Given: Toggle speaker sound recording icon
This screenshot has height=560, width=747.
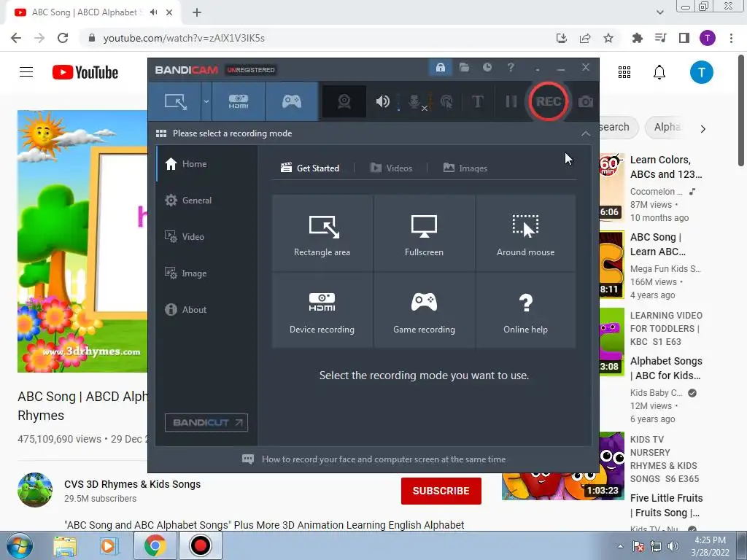Looking at the screenshot, I should 382,101.
